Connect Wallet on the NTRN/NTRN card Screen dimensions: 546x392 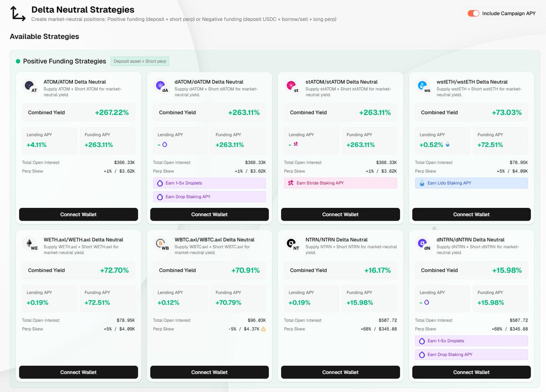(x=340, y=372)
